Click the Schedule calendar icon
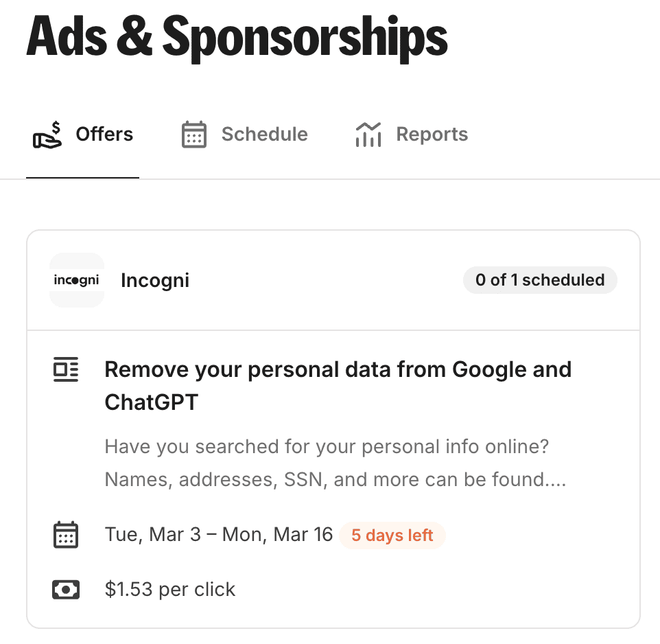 pos(194,135)
